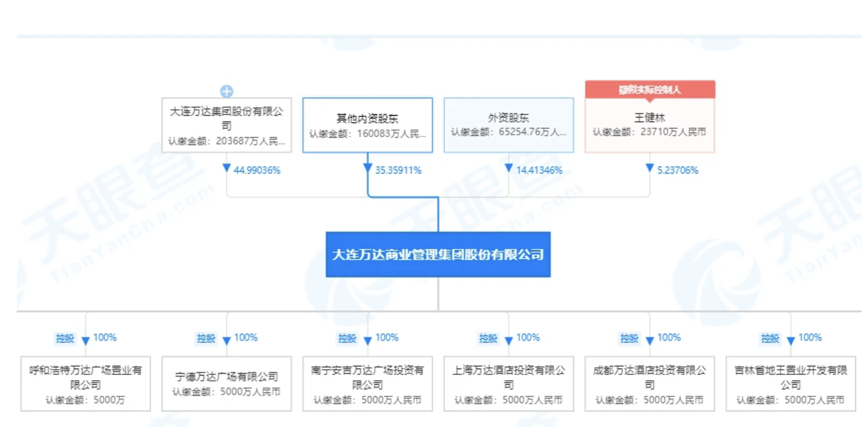Screen dimensions: 868x427
Task: Open the 王健林 shareholder node
Action: (x=650, y=126)
